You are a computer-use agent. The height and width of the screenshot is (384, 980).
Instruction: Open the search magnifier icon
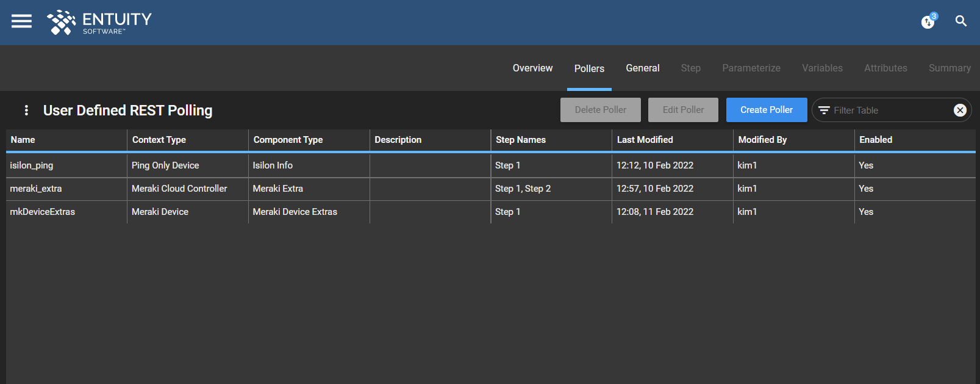pos(961,21)
